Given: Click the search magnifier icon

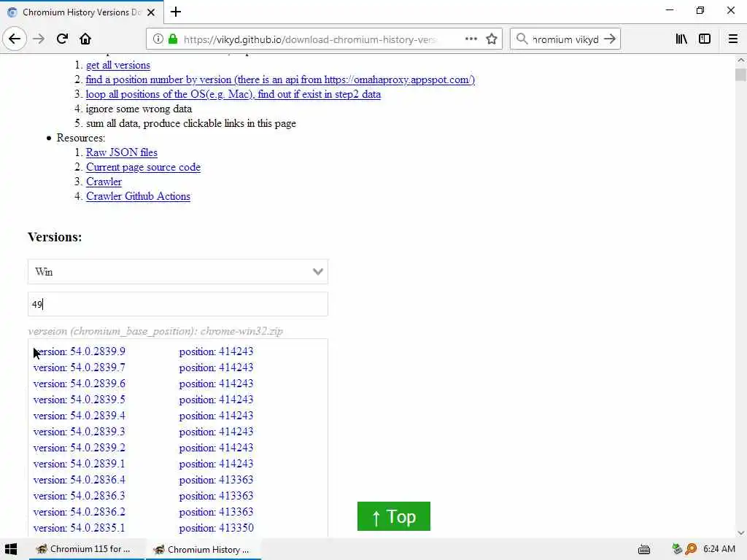Looking at the screenshot, I should coord(522,39).
